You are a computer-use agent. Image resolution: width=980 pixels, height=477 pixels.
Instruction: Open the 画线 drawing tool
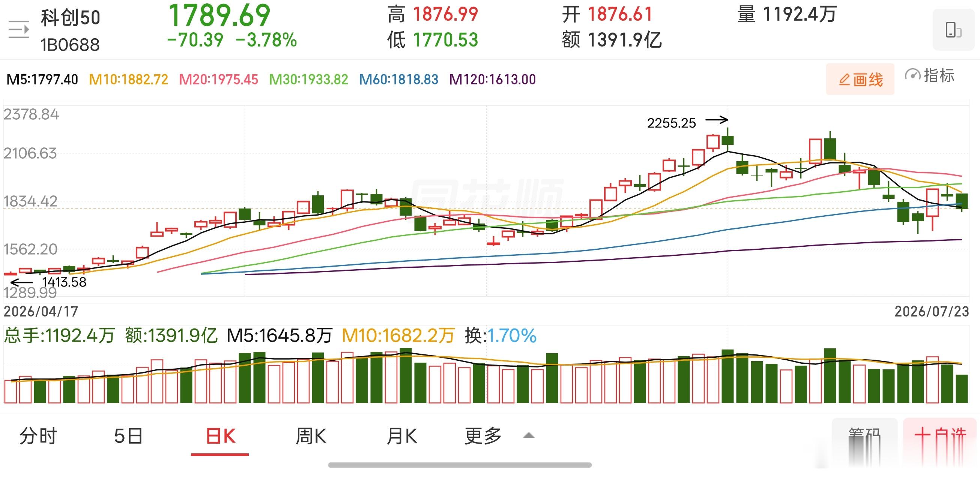(x=860, y=79)
